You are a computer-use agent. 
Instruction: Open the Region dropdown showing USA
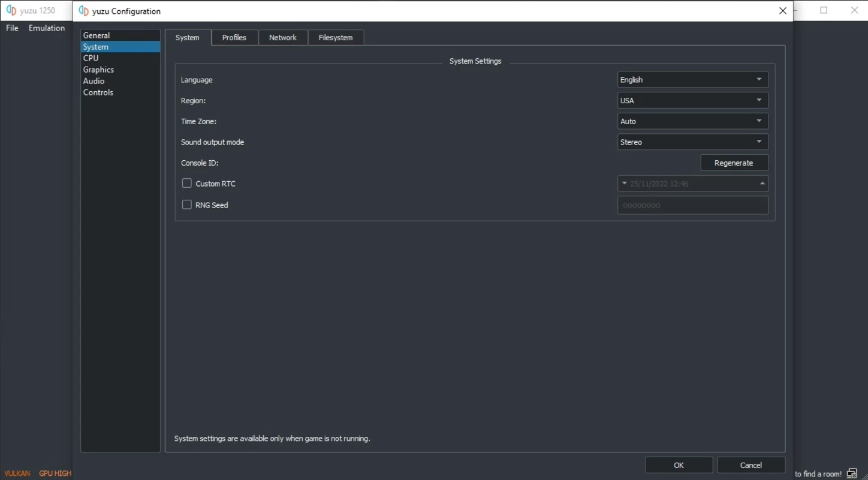point(693,100)
